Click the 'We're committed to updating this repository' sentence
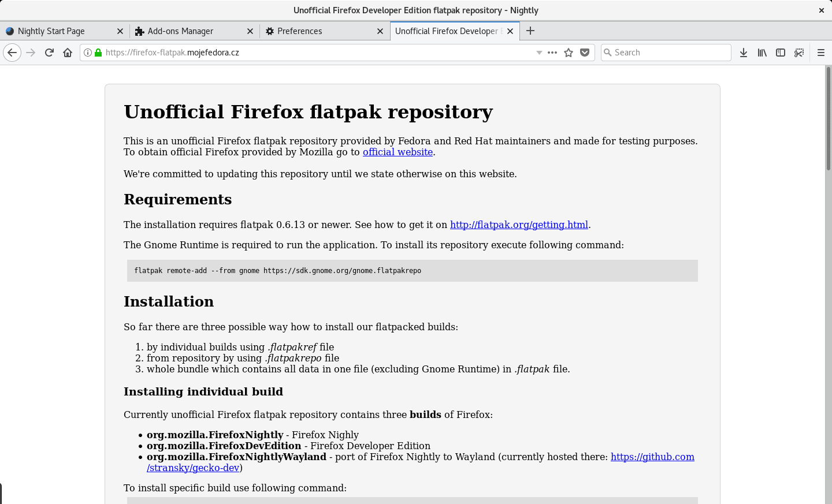The image size is (832, 504). 320,174
